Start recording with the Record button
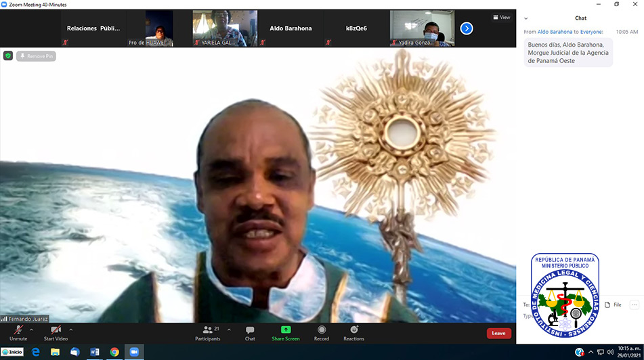Image resolution: width=644 pixels, height=360 pixels. [x=322, y=333]
